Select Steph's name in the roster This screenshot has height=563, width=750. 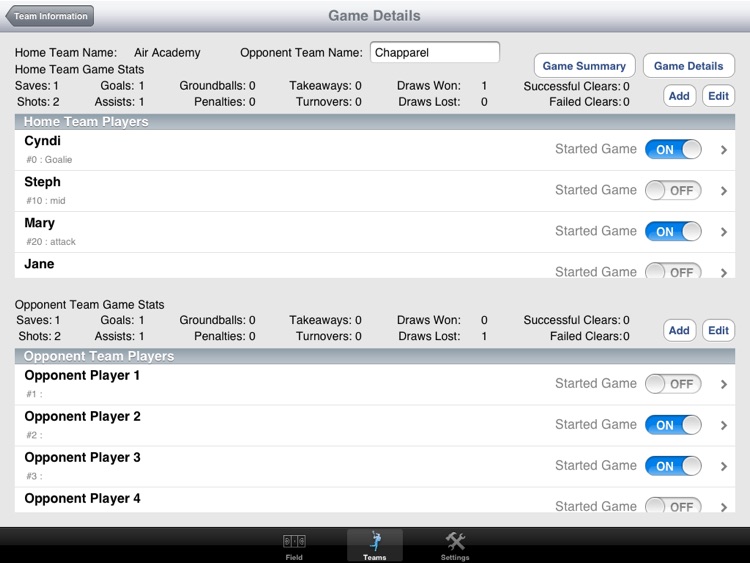(x=43, y=182)
